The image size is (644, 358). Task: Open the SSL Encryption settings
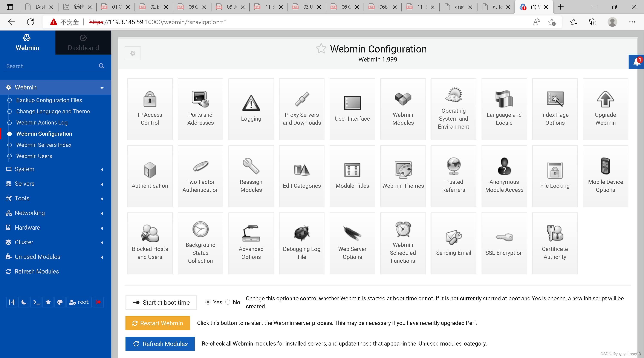[x=504, y=243]
